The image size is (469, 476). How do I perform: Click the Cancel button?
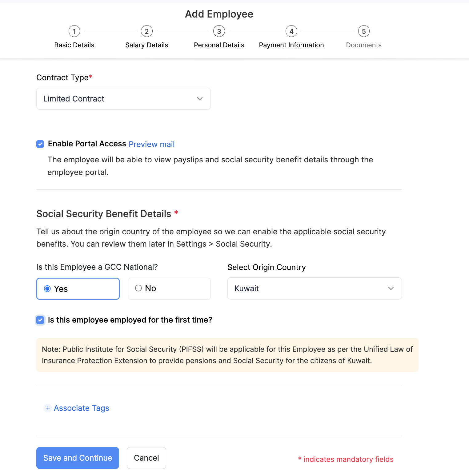pyautogui.click(x=146, y=458)
